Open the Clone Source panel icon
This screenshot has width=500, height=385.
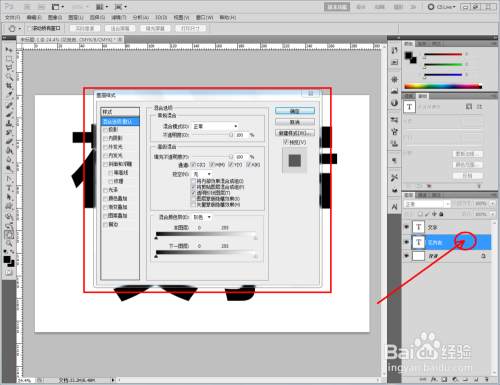tap(395, 143)
